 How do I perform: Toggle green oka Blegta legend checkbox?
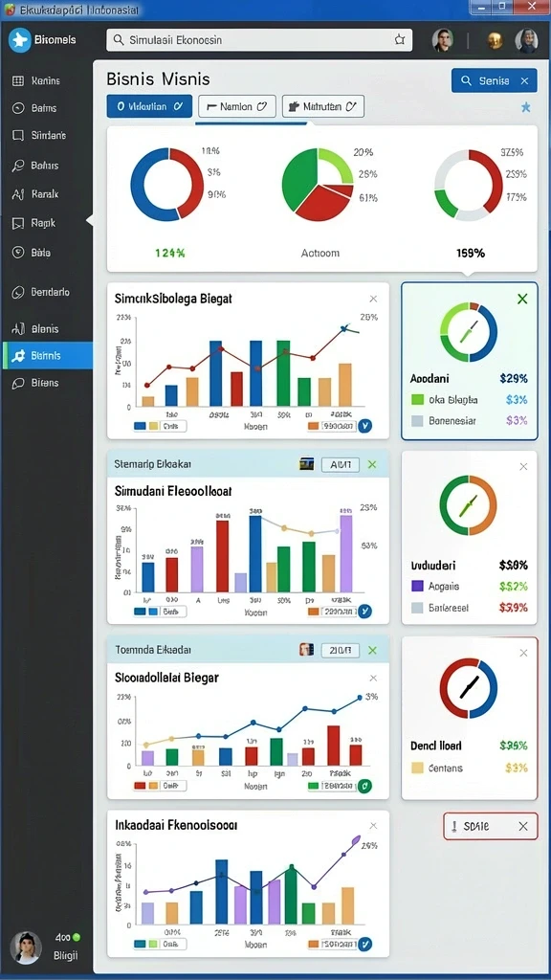[x=418, y=399]
